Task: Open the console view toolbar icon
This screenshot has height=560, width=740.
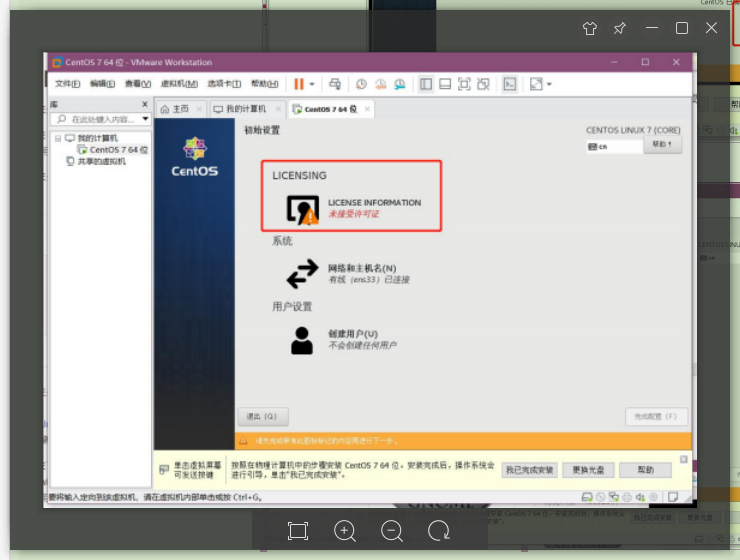Action: [510, 84]
